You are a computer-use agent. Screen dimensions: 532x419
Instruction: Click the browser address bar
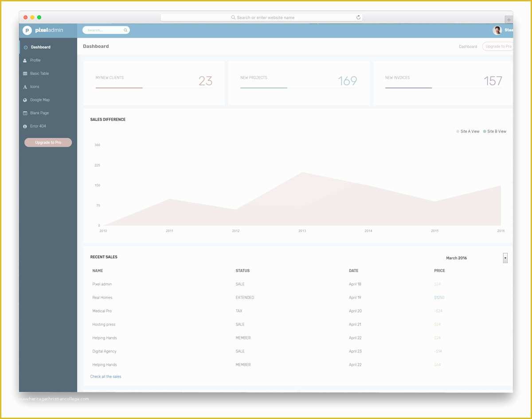click(262, 17)
